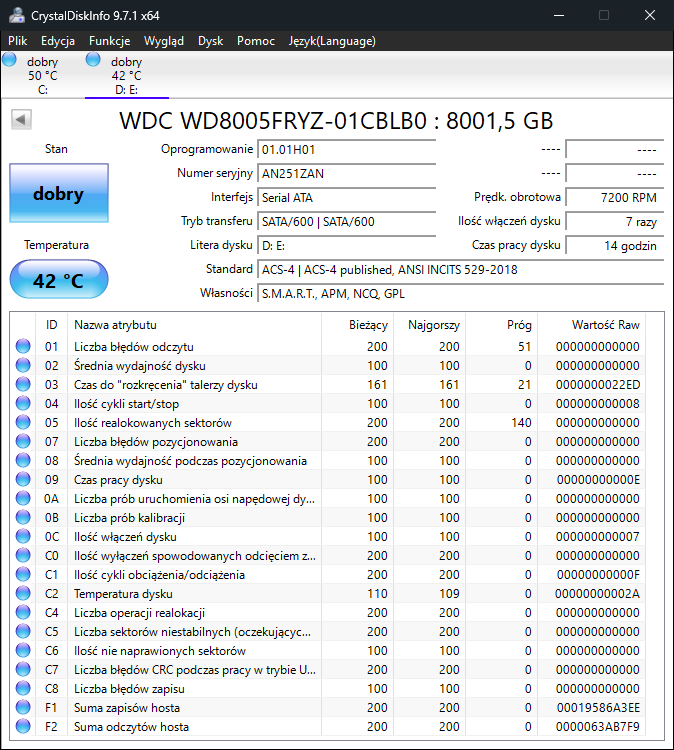The width and height of the screenshot is (674, 750).
Task: Click the status orb for attribute C7
Action: point(23,669)
